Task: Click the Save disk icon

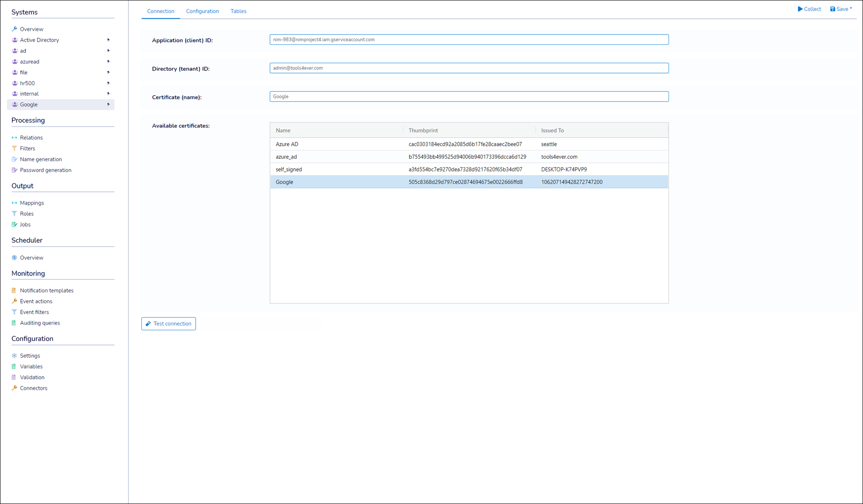Action: click(832, 9)
